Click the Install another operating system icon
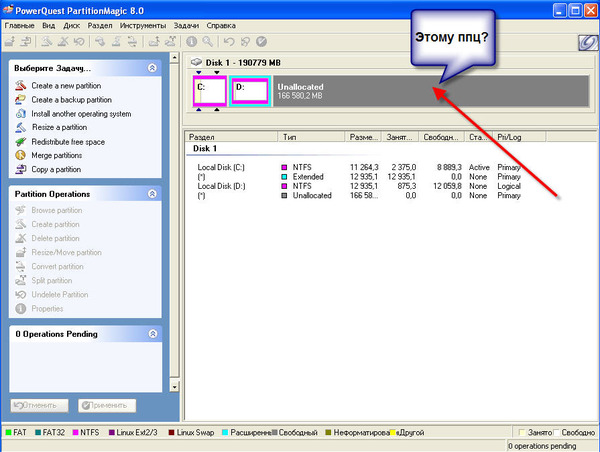Viewport: 600px width, 452px height. click(x=21, y=114)
